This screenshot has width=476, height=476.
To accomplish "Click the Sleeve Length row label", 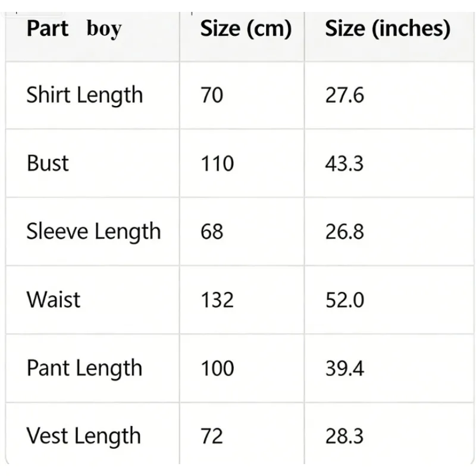I will (x=93, y=231).
